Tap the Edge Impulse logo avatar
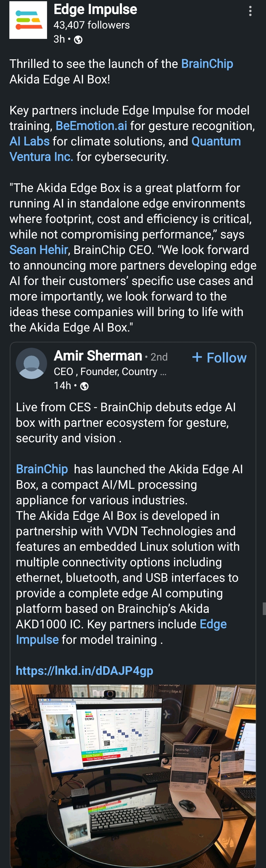The height and width of the screenshot is (868, 266). click(28, 20)
